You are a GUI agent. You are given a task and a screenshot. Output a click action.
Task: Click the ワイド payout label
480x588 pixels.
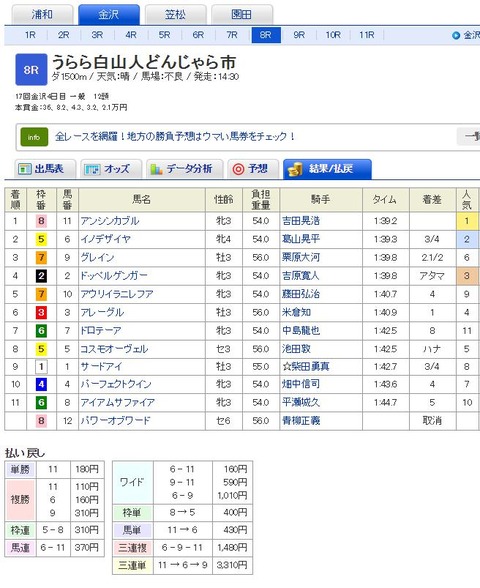133,482
